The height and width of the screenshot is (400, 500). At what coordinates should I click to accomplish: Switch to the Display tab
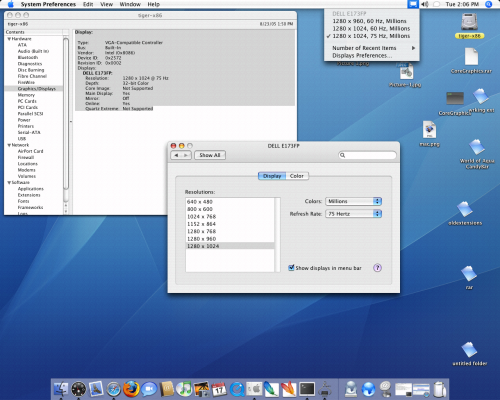pyautogui.click(x=272, y=176)
